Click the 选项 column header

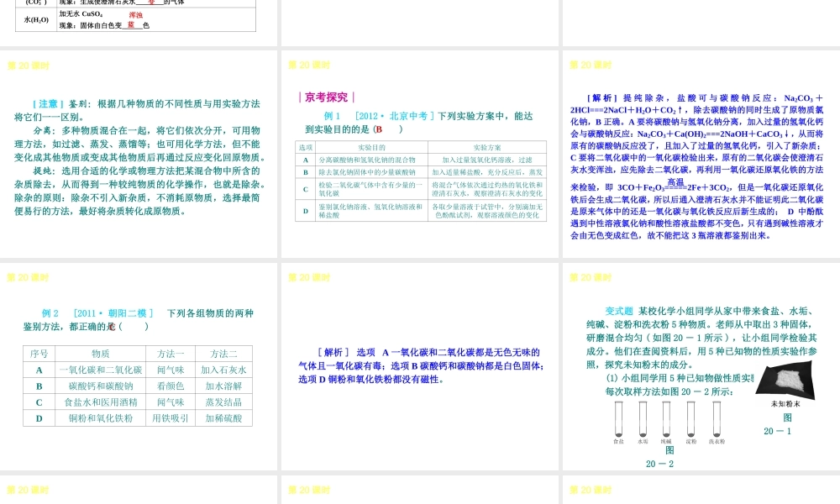click(306, 147)
